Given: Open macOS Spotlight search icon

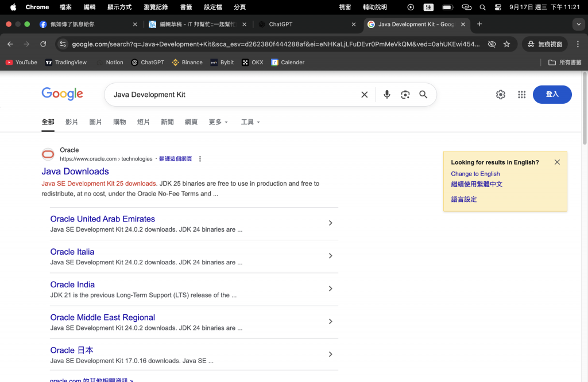Looking at the screenshot, I should coord(482,7).
